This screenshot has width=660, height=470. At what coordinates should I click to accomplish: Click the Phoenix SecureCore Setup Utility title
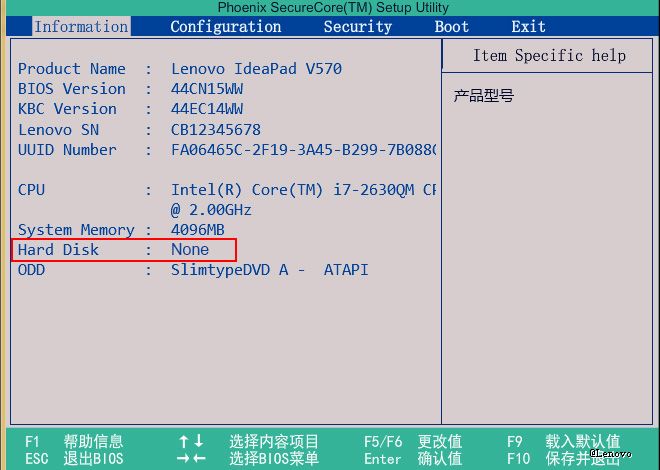[x=333, y=7]
